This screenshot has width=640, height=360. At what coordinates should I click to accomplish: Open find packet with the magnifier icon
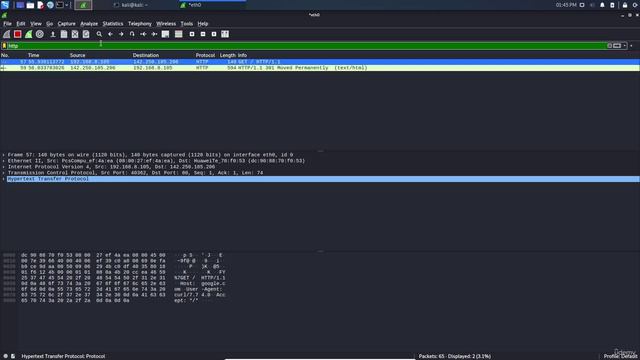pyautogui.click(x=99, y=34)
